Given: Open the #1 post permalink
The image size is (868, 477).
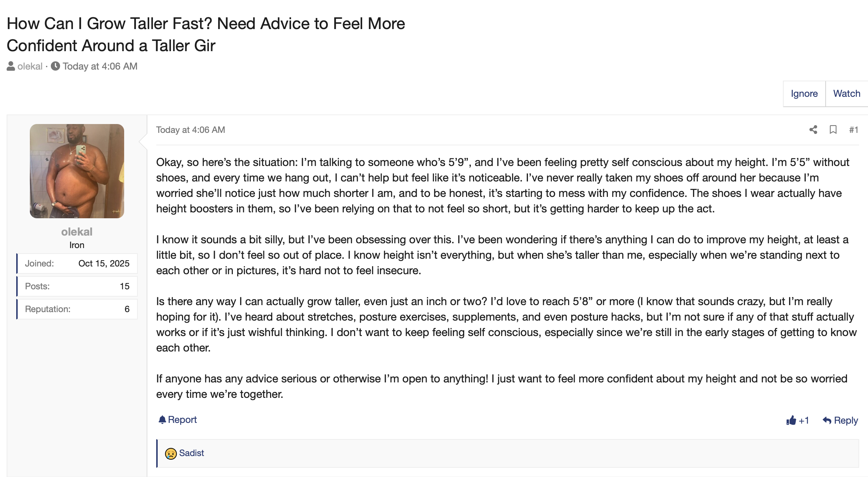Looking at the screenshot, I should pyautogui.click(x=853, y=130).
